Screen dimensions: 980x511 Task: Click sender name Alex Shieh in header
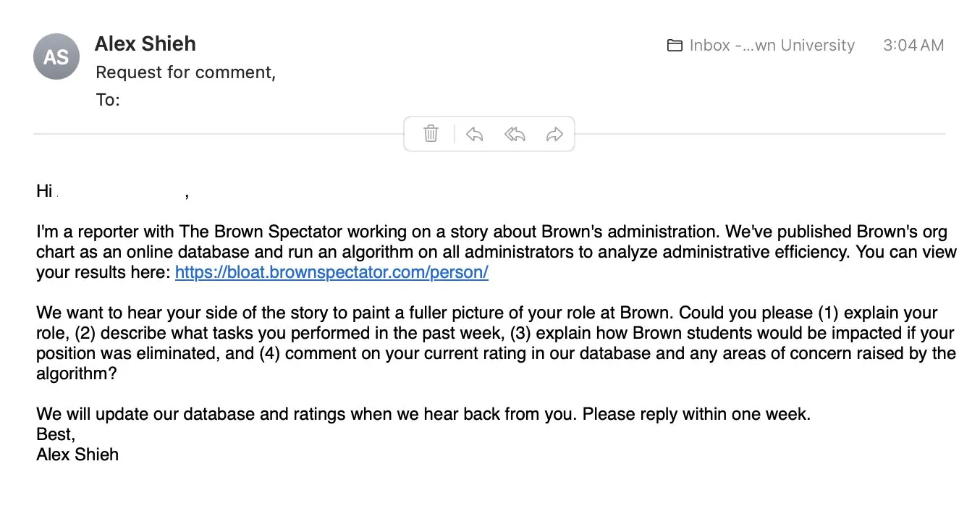[145, 43]
